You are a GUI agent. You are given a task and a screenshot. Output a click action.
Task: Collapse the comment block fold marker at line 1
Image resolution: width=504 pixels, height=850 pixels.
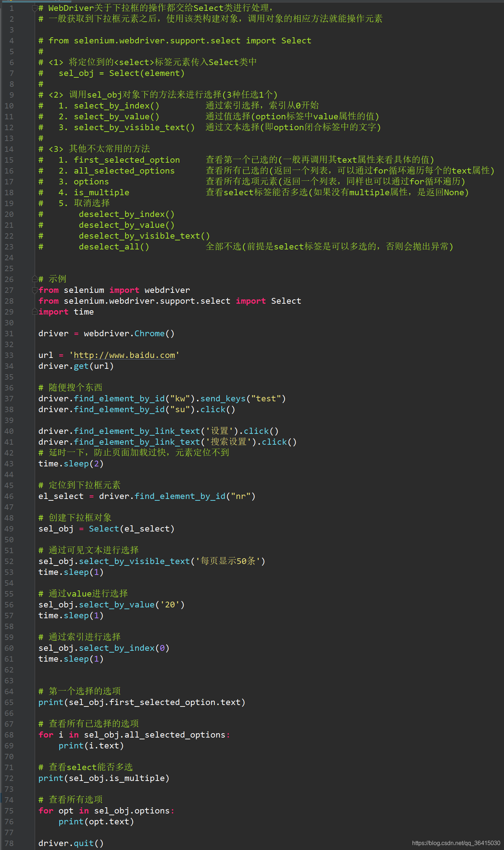click(35, 8)
